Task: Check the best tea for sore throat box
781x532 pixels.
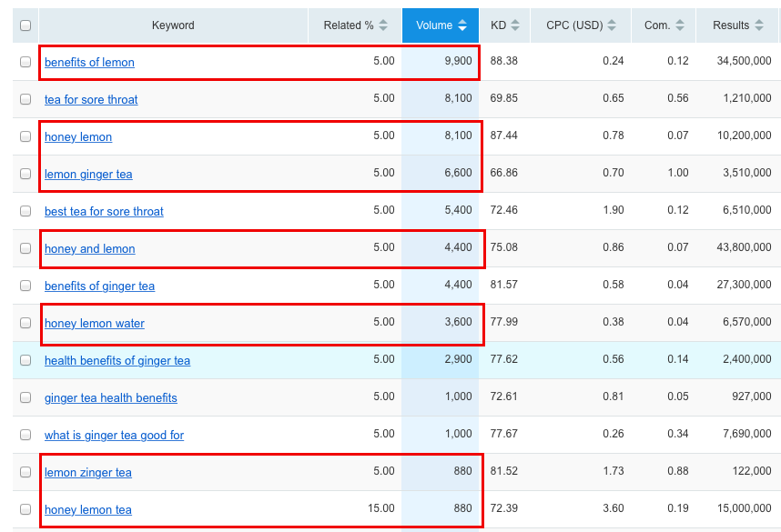Action: [25, 212]
